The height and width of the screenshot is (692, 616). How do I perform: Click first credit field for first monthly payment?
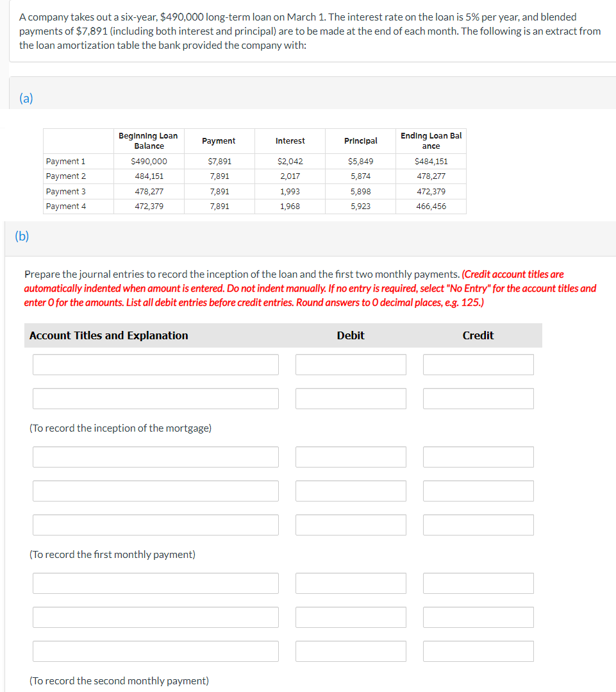point(478,457)
